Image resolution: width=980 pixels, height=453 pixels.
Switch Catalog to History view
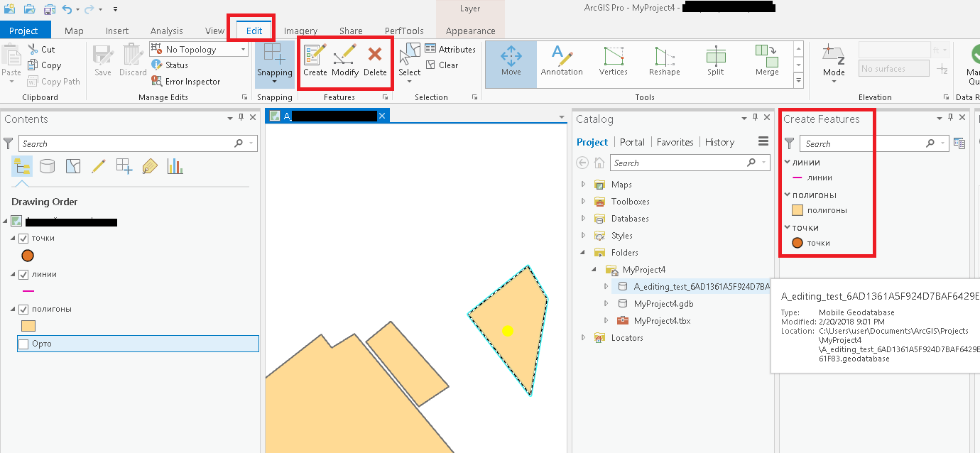[719, 142]
